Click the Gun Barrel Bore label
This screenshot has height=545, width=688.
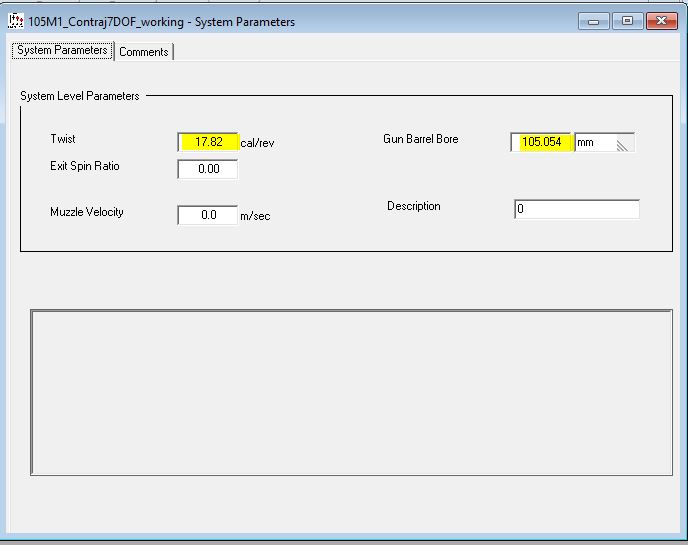pos(420,139)
